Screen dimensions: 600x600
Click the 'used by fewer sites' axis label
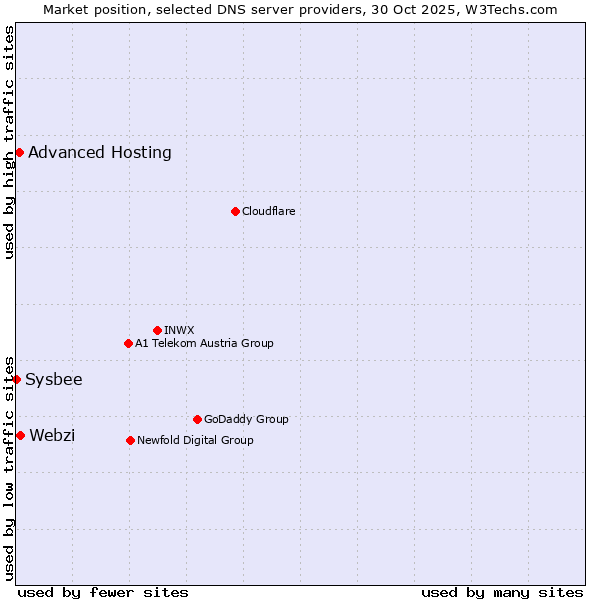(103, 592)
